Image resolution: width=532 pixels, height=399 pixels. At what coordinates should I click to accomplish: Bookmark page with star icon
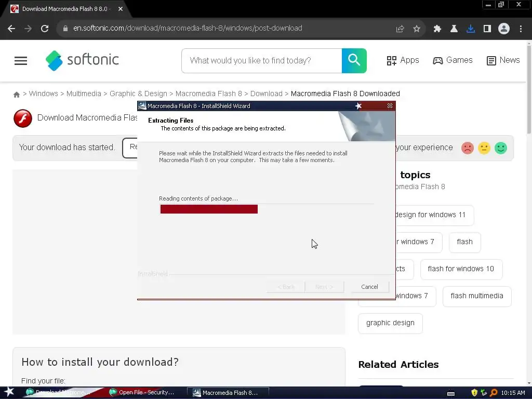click(x=417, y=29)
